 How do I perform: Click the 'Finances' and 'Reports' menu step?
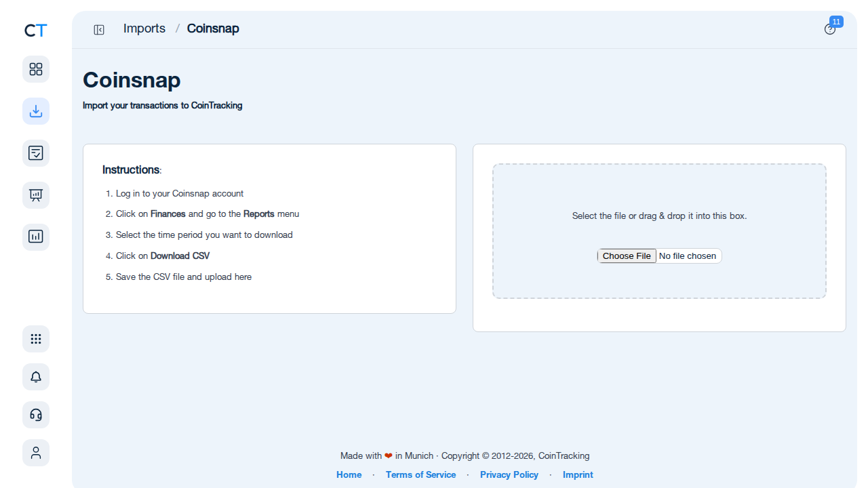[208, 213]
